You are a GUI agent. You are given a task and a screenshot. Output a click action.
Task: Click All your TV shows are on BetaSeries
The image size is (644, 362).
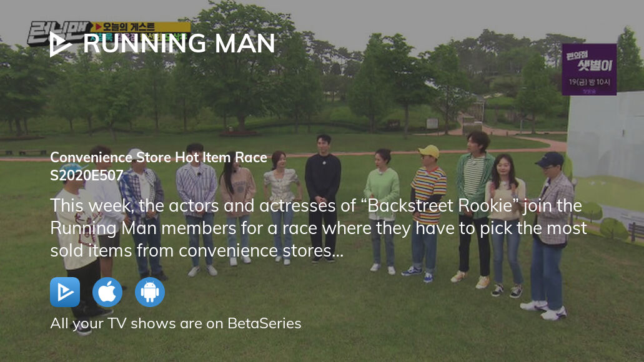[176, 323]
